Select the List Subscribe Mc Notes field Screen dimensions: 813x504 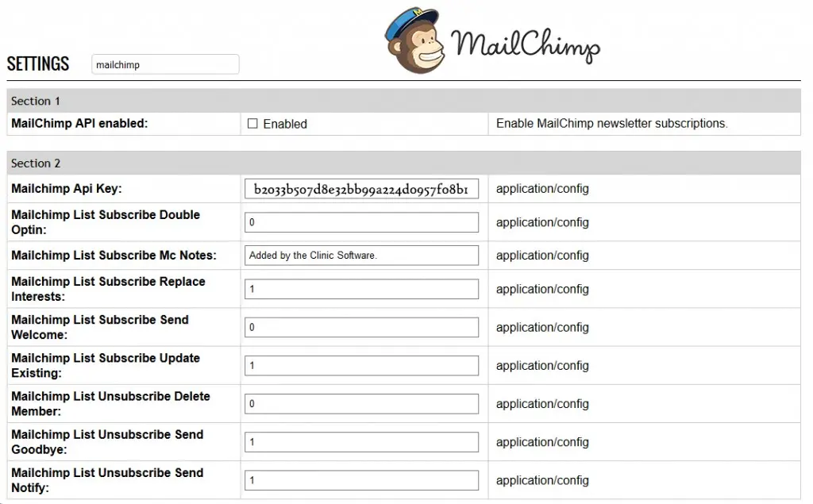coord(361,256)
